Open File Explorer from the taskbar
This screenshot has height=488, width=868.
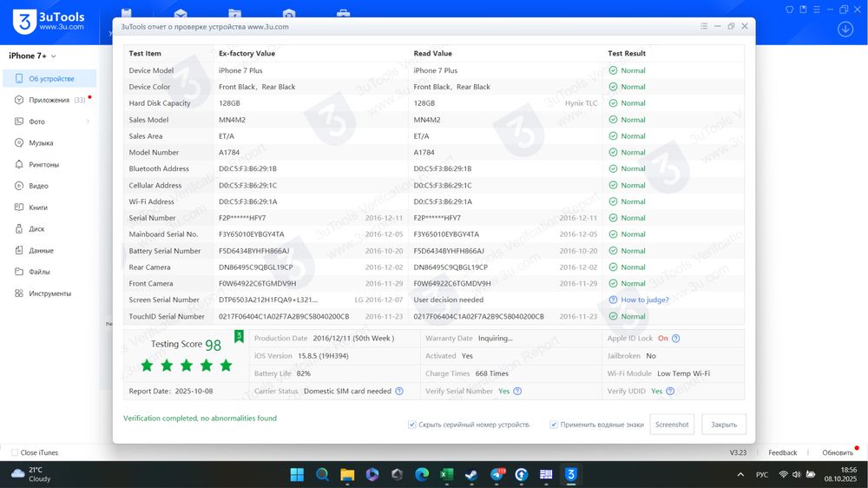(x=347, y=475)
